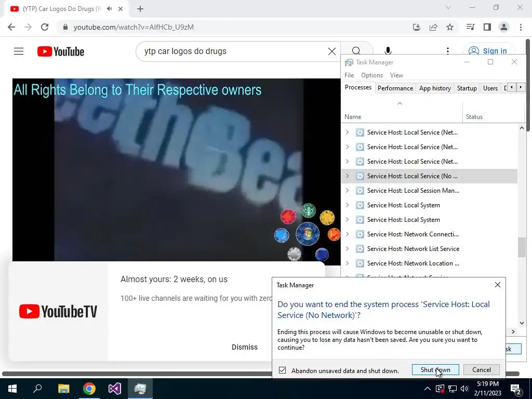The image size is (532, 399).
Task: Expand Service Host: Local Session Man... row
Action: tap(347, 190)
